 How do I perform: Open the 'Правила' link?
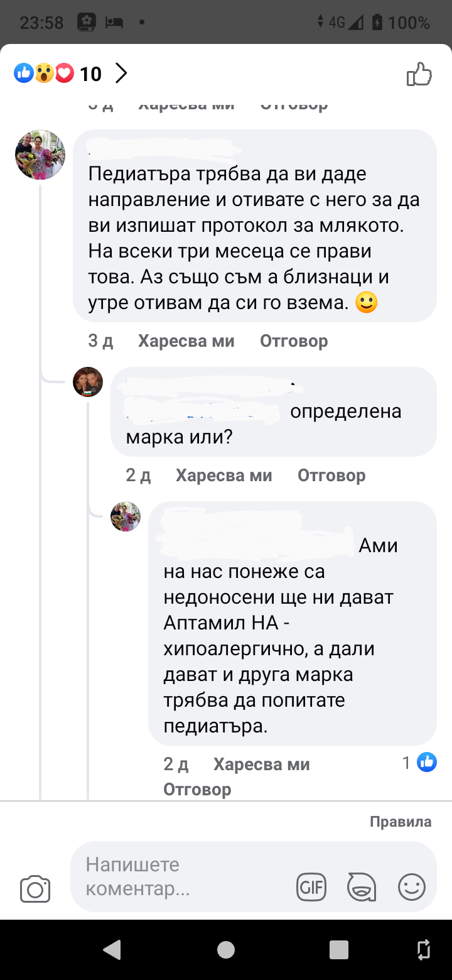401,822
